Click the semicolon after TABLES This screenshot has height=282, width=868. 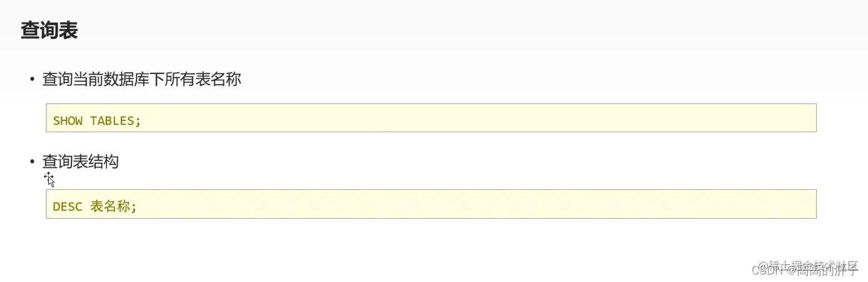tap(139, 120)
